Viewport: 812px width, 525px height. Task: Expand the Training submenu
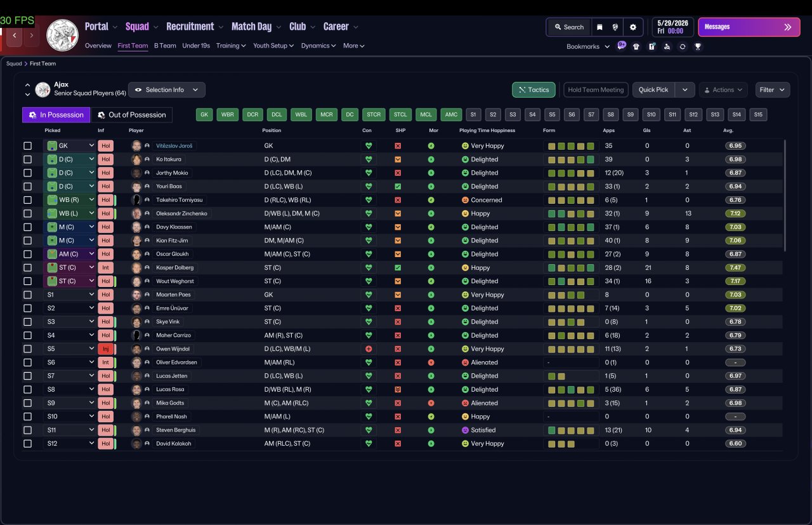point(231,46)
